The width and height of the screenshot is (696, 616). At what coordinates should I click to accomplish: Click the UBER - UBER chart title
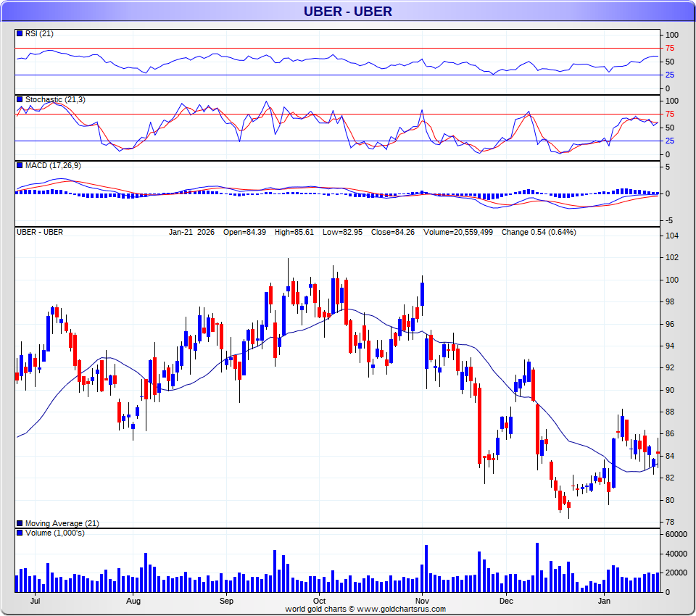pos(347,12)
